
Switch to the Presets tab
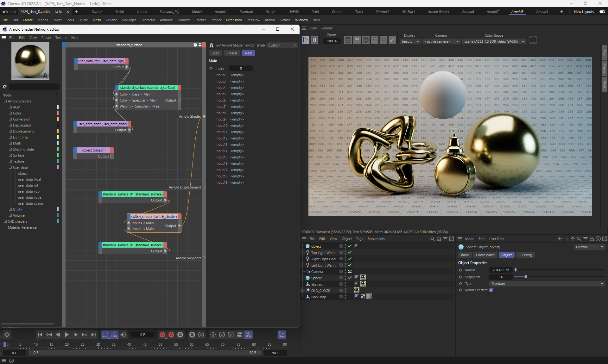[231, 53]
